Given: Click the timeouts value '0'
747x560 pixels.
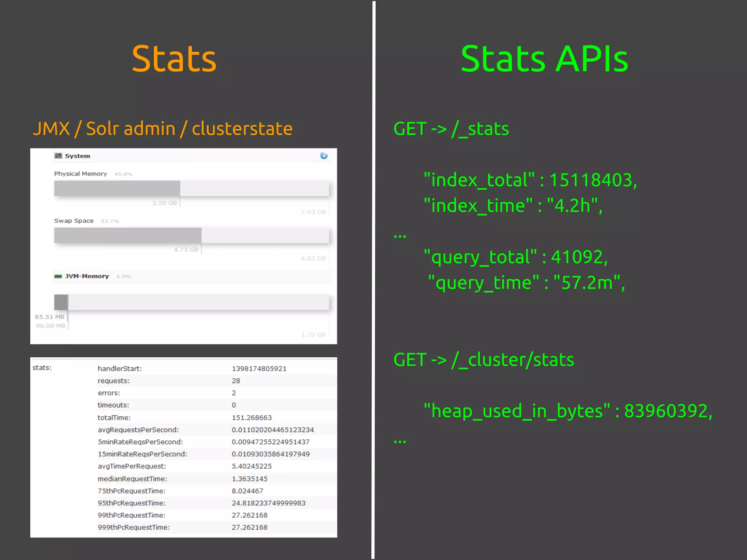Looking at the screenshot, I should (234, 405).
